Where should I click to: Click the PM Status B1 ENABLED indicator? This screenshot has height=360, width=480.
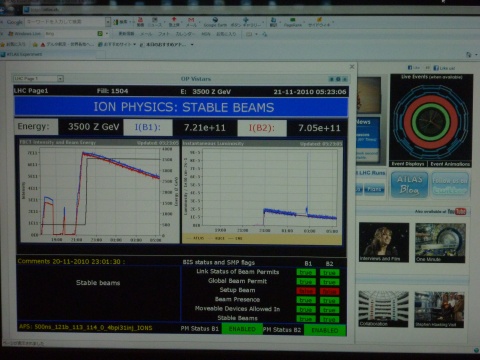[x=242, y=329]
